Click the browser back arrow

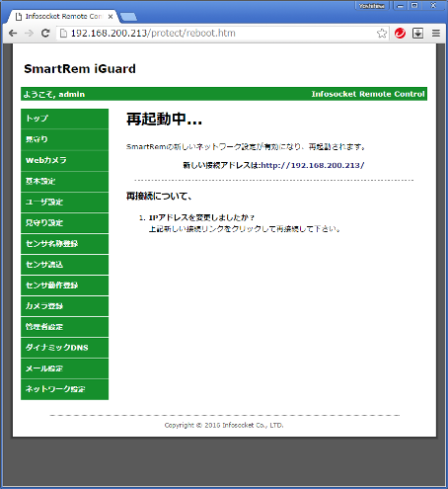click(x=13, y=34)
